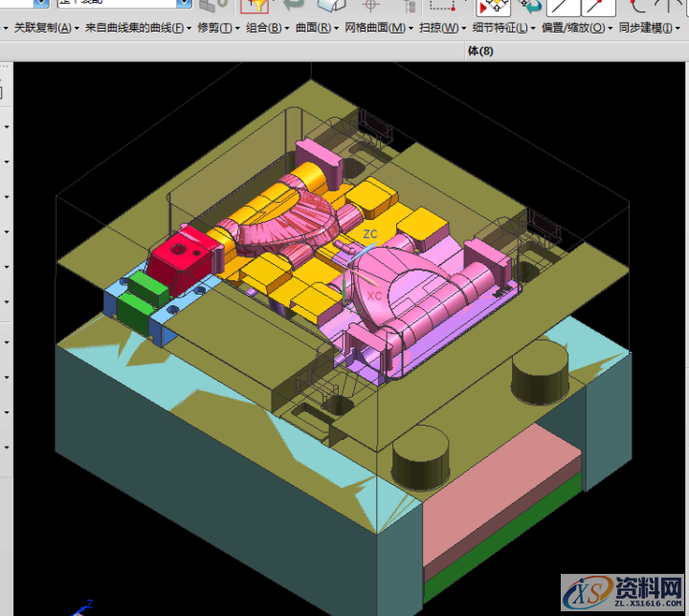Select the line tool with red endpoint
Screen dimensions: 689x616
tap(600, 6)
